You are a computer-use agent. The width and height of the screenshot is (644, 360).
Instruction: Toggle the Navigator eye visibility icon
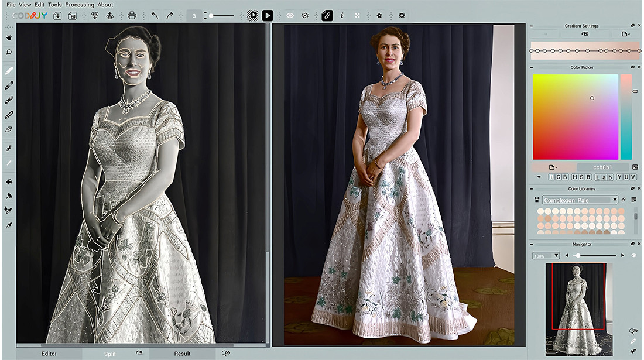pos(633,256)
